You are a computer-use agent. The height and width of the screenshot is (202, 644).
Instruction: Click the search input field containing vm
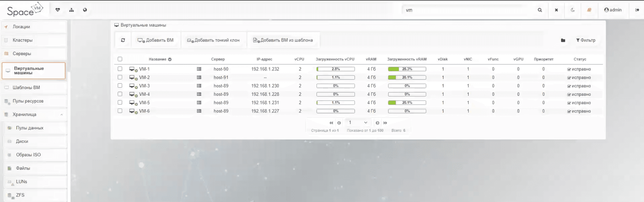[x=468, y=10]
